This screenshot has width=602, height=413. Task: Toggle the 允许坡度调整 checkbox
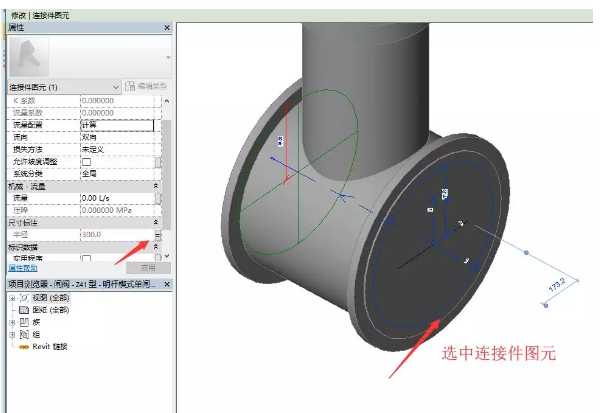(x=86, y=162)
